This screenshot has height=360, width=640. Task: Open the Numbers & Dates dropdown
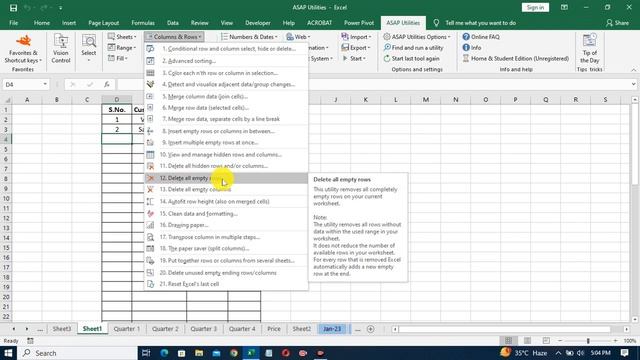[x=249, y=37]
